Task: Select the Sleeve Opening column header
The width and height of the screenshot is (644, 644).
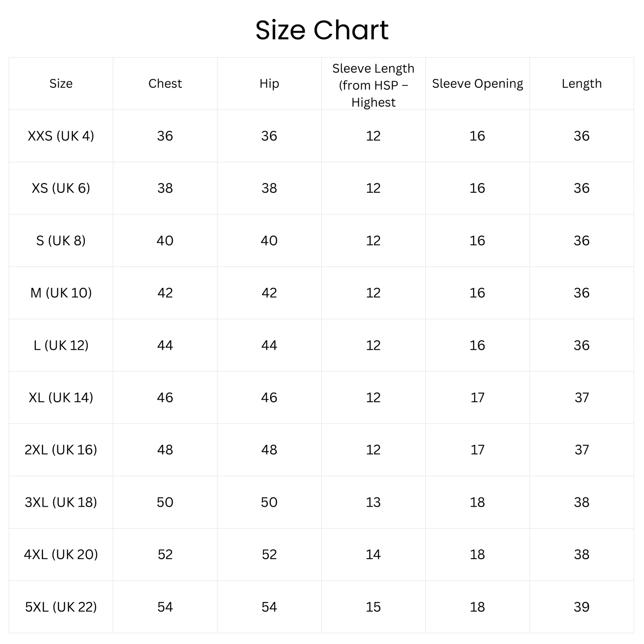Action: point(477,84)
